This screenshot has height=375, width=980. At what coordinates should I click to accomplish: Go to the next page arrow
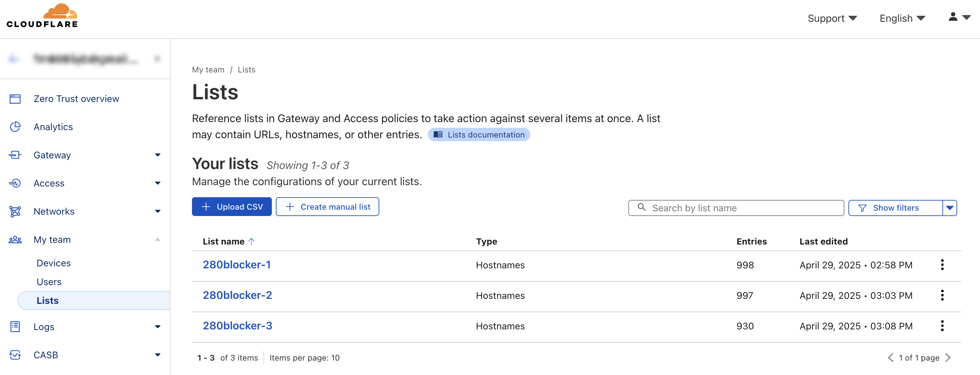(x=948, y=358)
